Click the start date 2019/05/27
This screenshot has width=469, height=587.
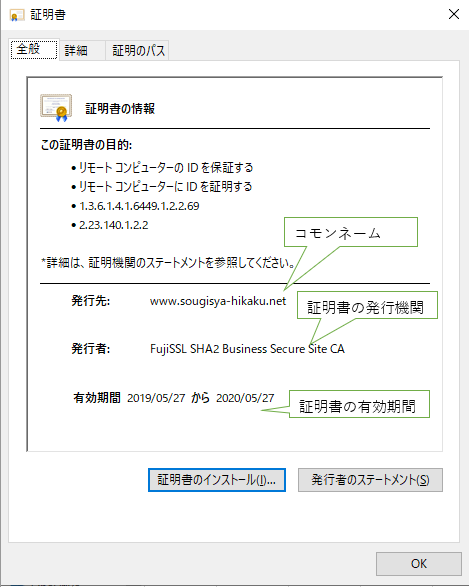[156, 398]
